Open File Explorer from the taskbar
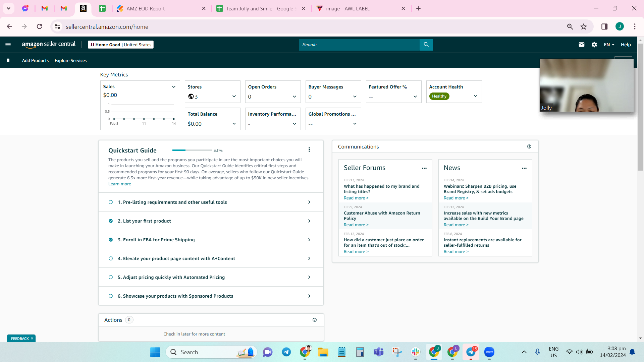The image size is (644, 362). tap(323, 352)
